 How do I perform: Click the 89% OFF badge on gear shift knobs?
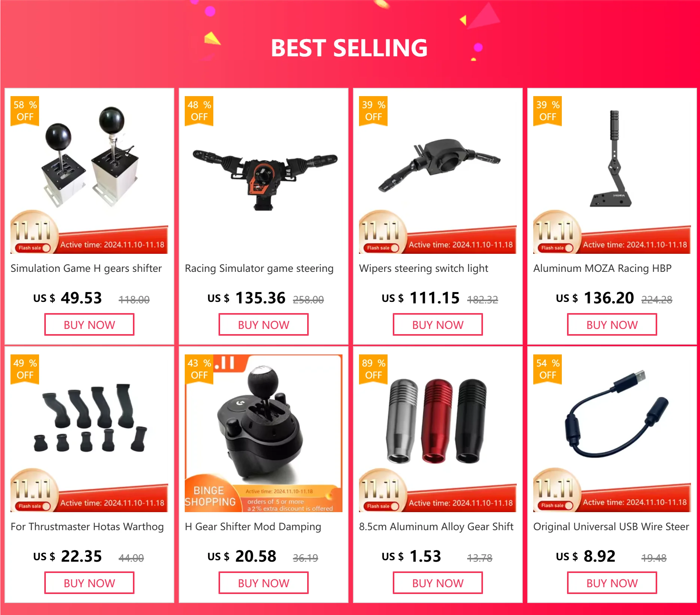click(373, 369)
